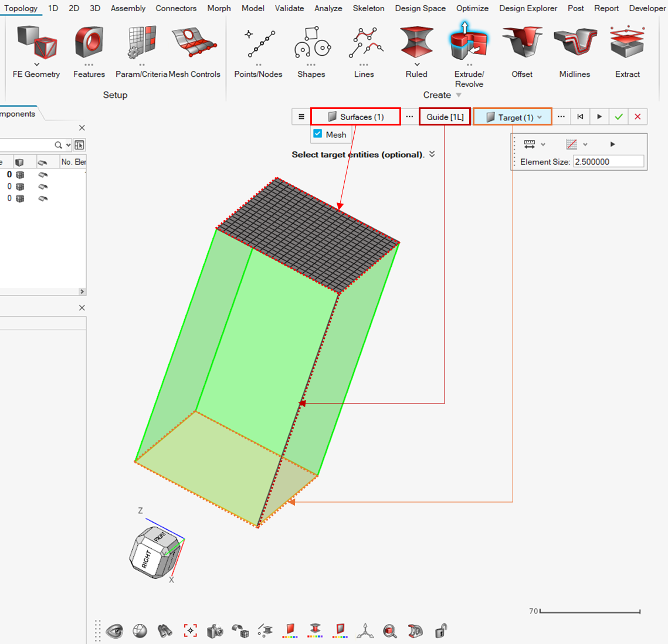
Task: Click the red bracket fit-view icon
Action: point(190,631)
